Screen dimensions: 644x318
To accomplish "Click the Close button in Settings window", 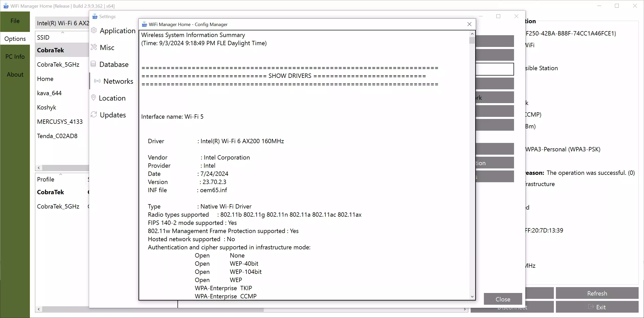I will click(x=503, y=299).
